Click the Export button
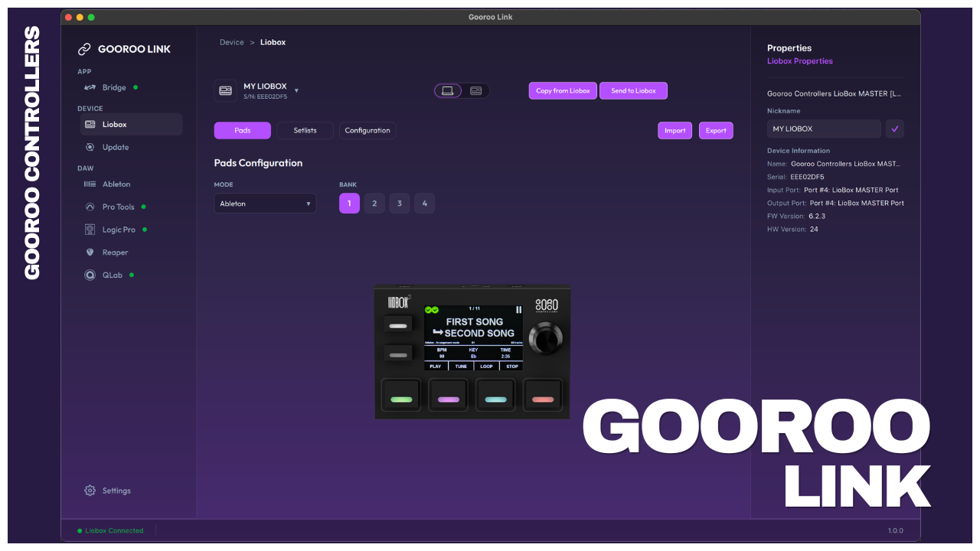This screenshot has width=980, height=551. pos(716,131)
